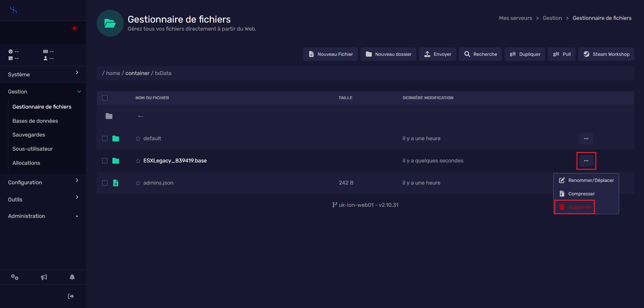Select the admins.json row checkbox

pyautogui.click(x=105, y=183)
